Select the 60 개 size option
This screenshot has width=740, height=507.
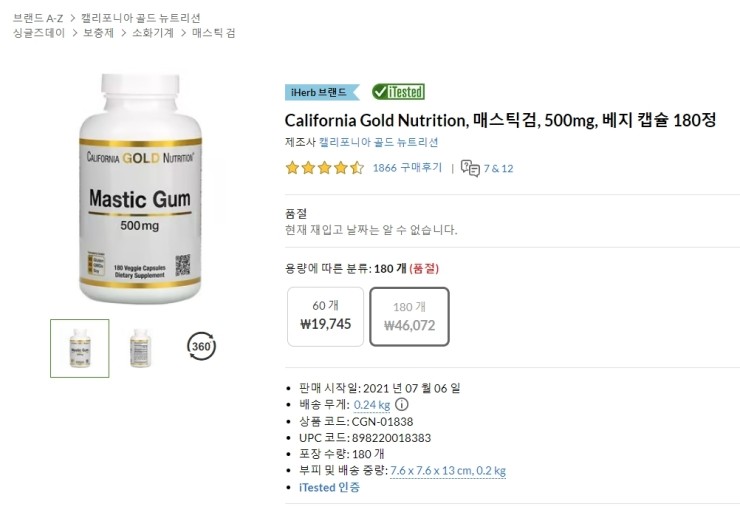[x=326, y=316]
